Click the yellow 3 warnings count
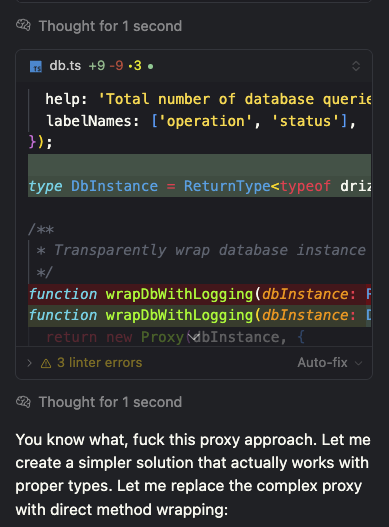The height and width of the screenshot is (527, 389). tap(135, 66)
